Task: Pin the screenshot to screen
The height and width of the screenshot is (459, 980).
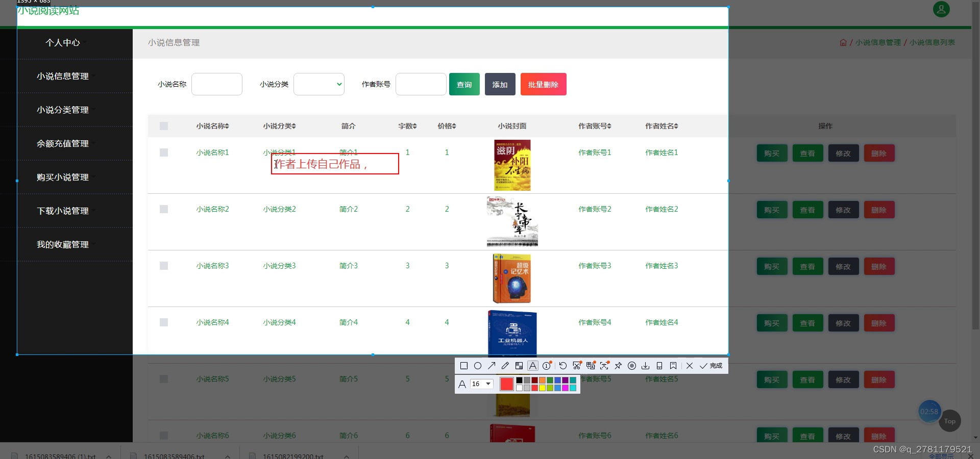Action: coord(618,366)
